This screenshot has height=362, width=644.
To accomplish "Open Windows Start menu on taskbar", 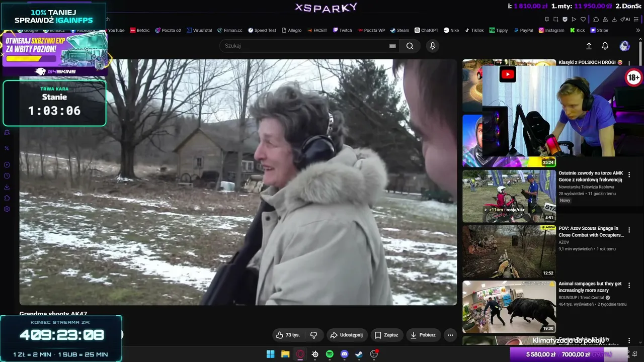I will [x=270, y=354].
